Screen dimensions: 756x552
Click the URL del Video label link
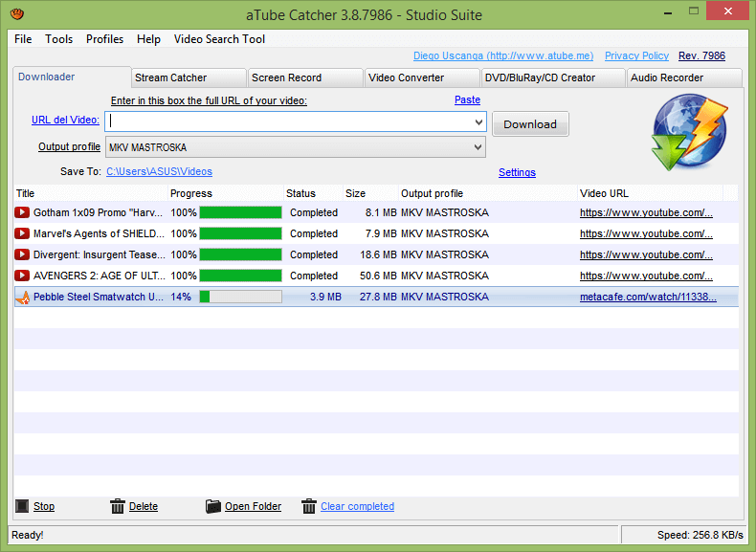[66, 120]
